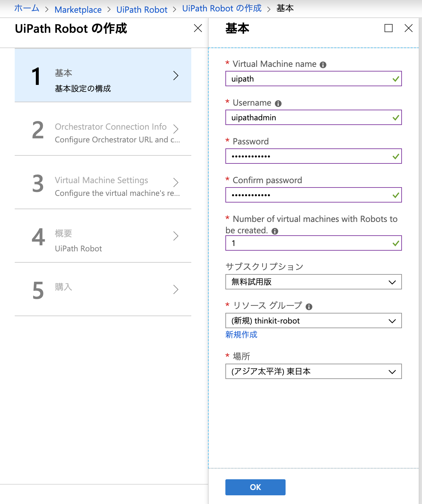Open Marketplace breadcrumb link
Viewport: 422px width, 504px height.
[78, 10]
